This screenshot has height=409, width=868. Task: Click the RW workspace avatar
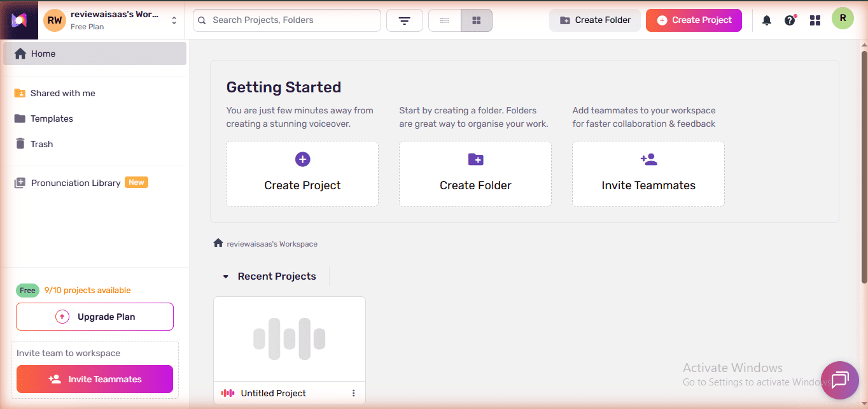click(55, 20)
